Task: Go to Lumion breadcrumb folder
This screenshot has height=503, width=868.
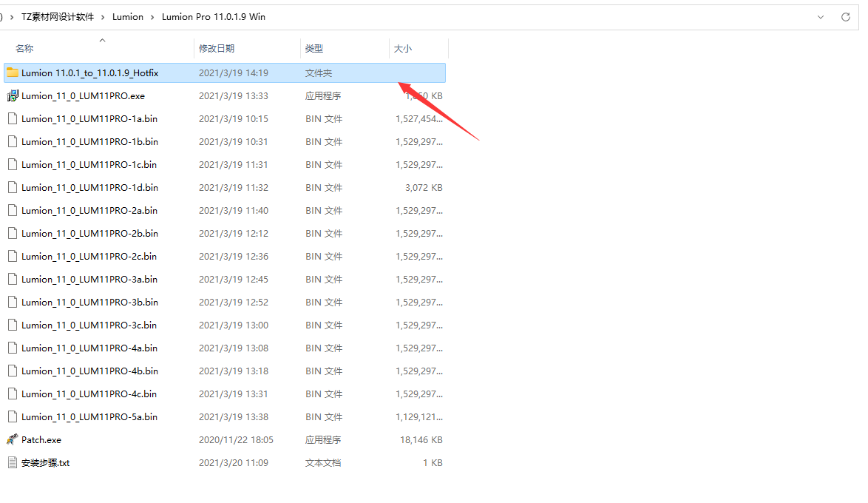Action: (x=128, y=17)
